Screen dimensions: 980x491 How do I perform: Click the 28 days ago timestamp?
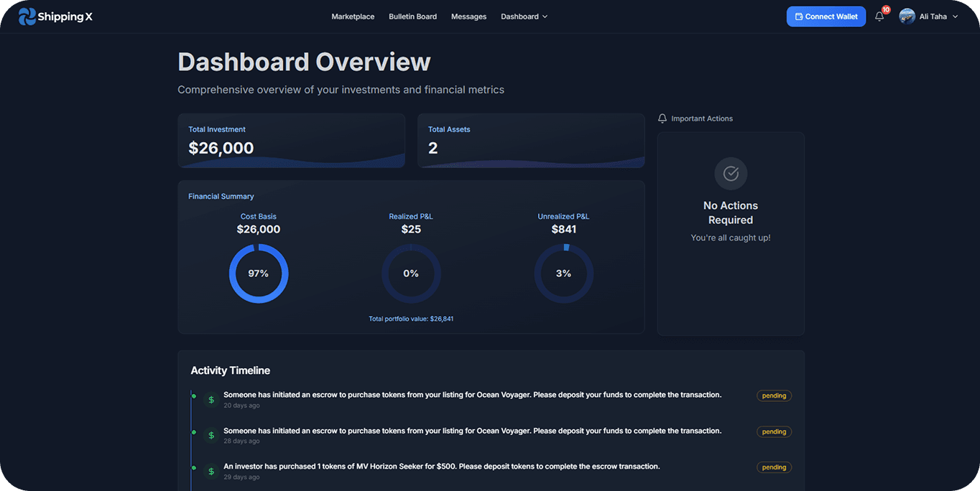(x=241, y=441)
